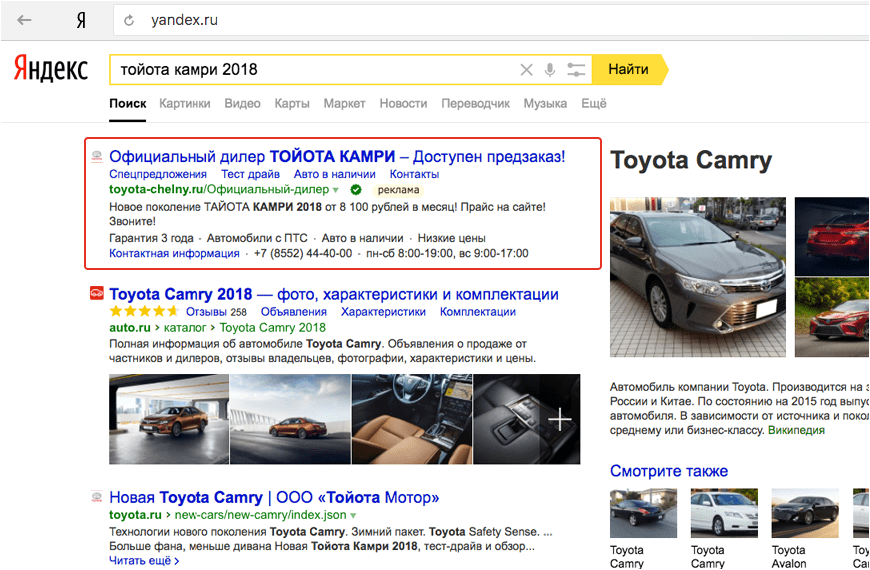
Task: Expand the arrow next to toyota-chelny.ru URL
Action: (336, 190)
